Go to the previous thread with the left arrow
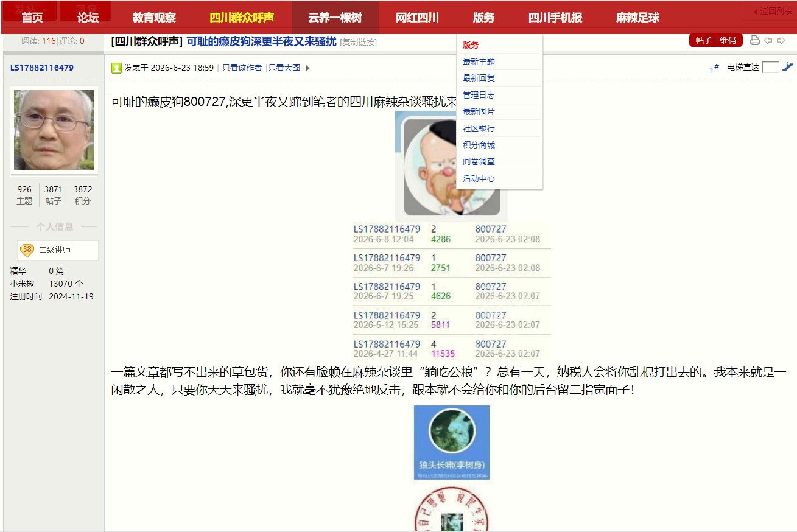797x532 pixels. pyautogui.click(x=768, y=40)
